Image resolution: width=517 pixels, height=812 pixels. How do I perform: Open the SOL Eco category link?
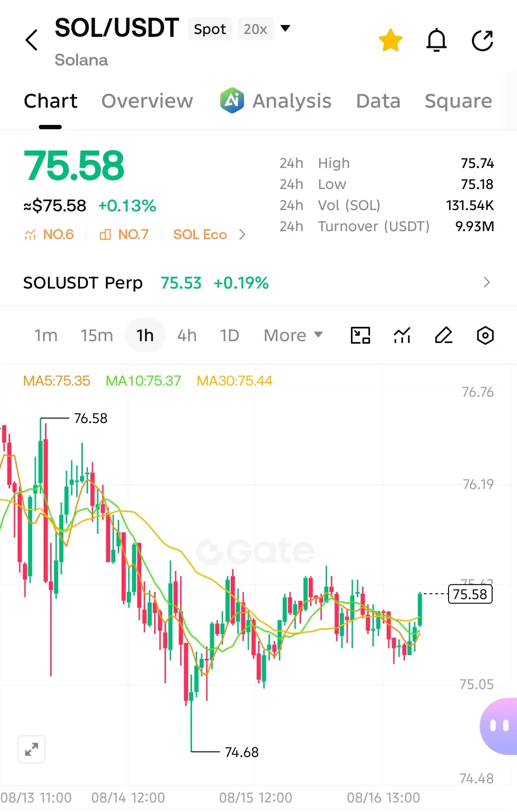pyautogui.click(x=200, y=234)
